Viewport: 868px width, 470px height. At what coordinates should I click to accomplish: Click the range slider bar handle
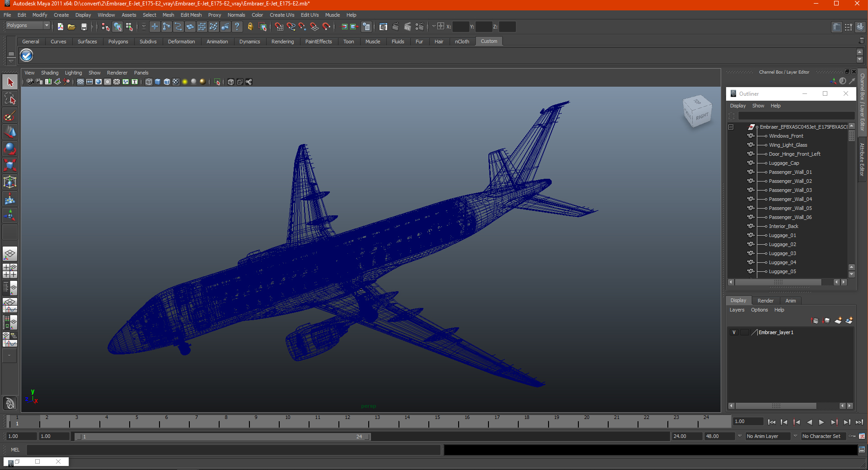223,437
